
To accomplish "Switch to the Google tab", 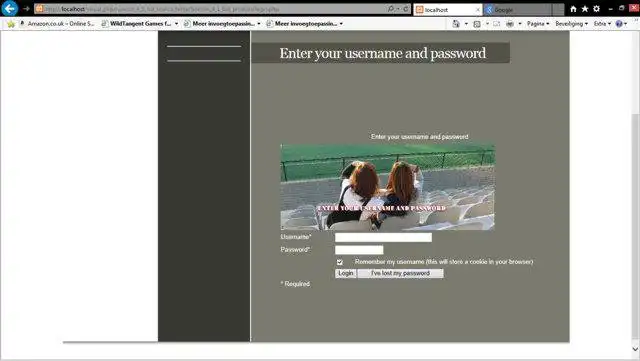I will 518,9.
